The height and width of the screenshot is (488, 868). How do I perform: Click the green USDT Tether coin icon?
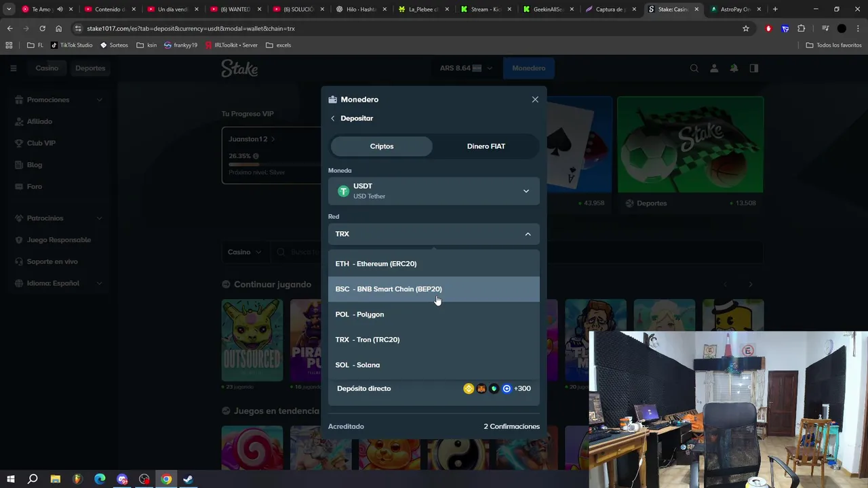tap(343, 191)
